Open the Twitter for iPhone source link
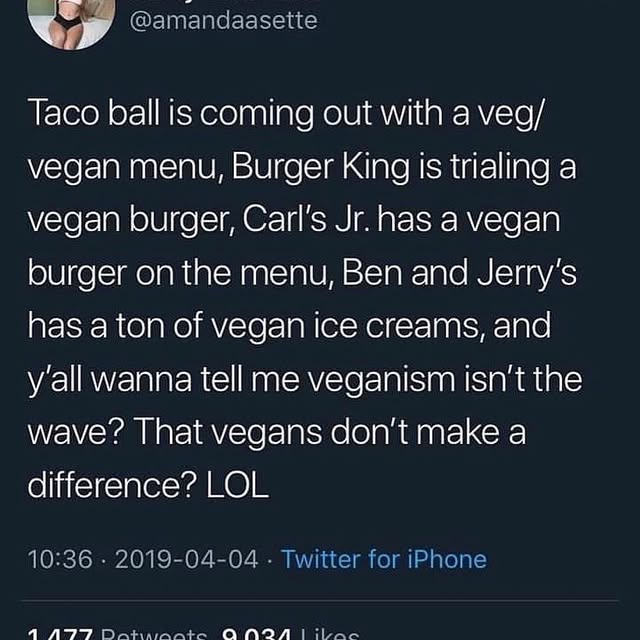The width and height of the screenshot is (640, 640). click(384, 559)
